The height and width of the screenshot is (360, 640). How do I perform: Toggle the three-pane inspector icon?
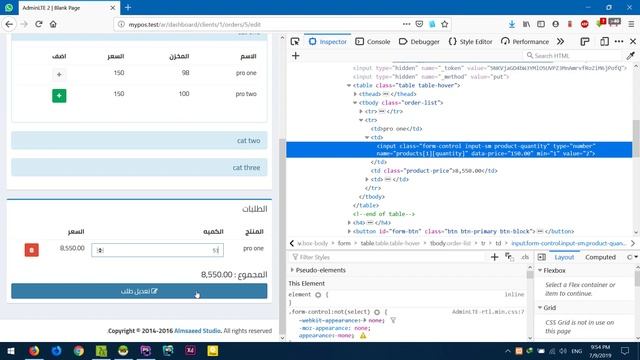(542, 257)
